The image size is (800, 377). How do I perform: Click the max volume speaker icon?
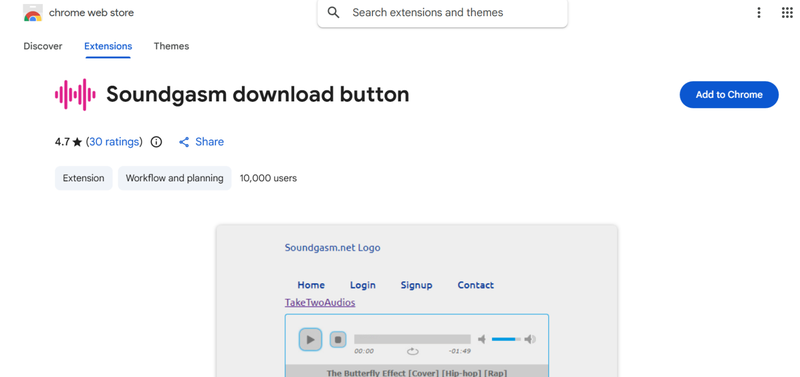(530, 339)
